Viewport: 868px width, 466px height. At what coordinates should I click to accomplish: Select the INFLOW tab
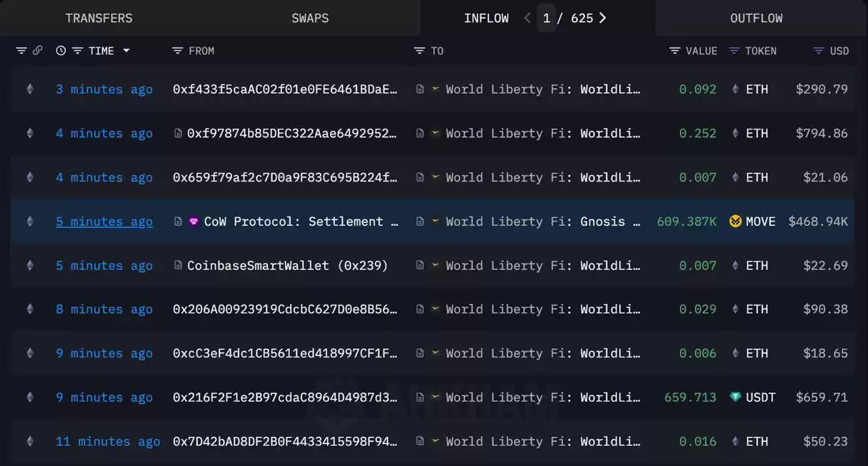pyautogui.click(x=486, y=18)
